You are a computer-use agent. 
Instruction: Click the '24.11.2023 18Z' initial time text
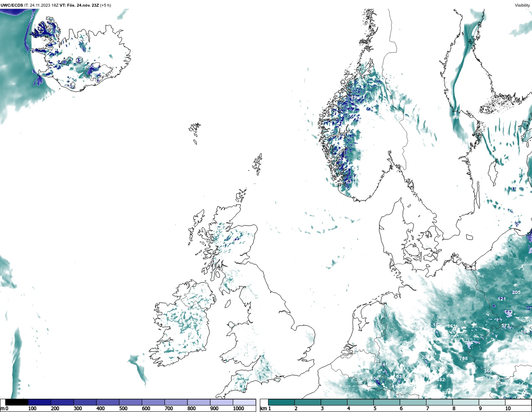44,5
